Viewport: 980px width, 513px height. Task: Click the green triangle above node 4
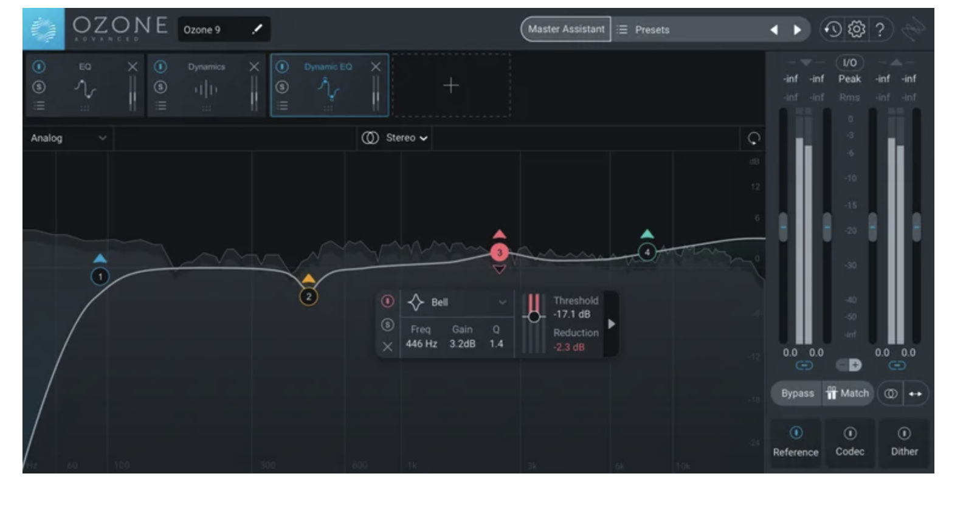[647, 234]
